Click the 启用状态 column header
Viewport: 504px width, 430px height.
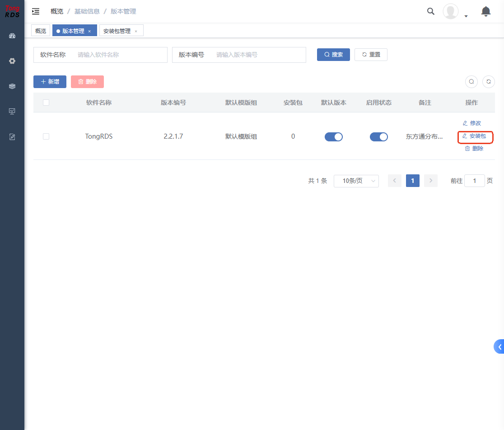click(x=378, y=103)
